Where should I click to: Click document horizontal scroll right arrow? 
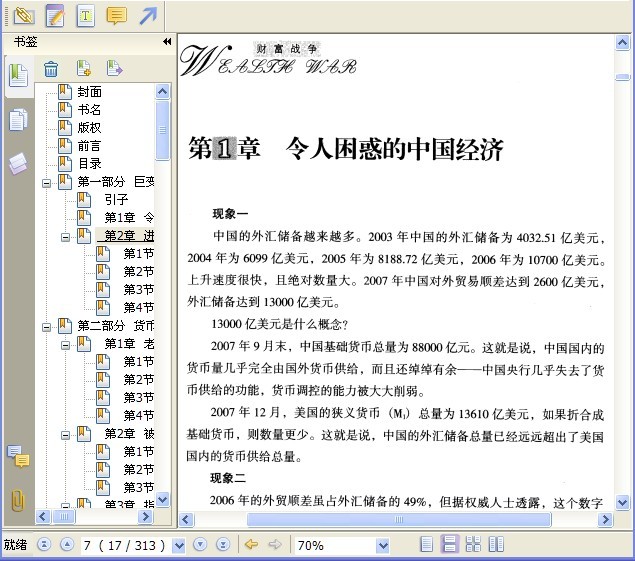click(x=605, y=519)
